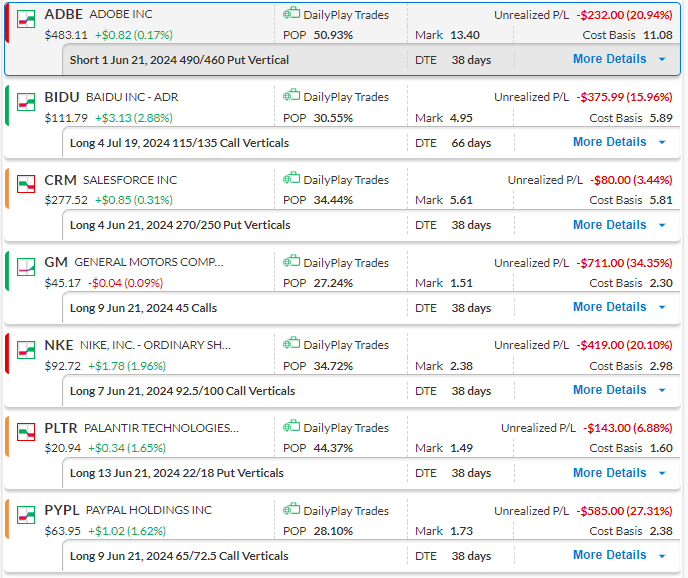Click Long 9 Jun 21 65/72.5 Call Verticals
Viewport: 688px width, 578px height.
point(179,556)
